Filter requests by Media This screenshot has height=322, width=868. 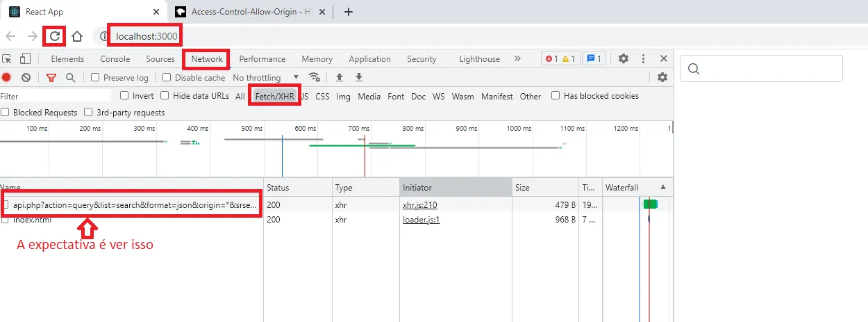coord(369,97)
